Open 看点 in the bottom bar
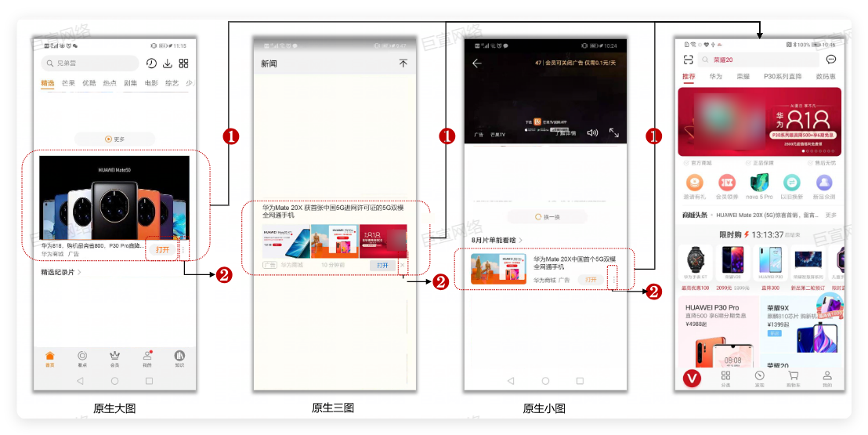 click(x=82, y=358)
